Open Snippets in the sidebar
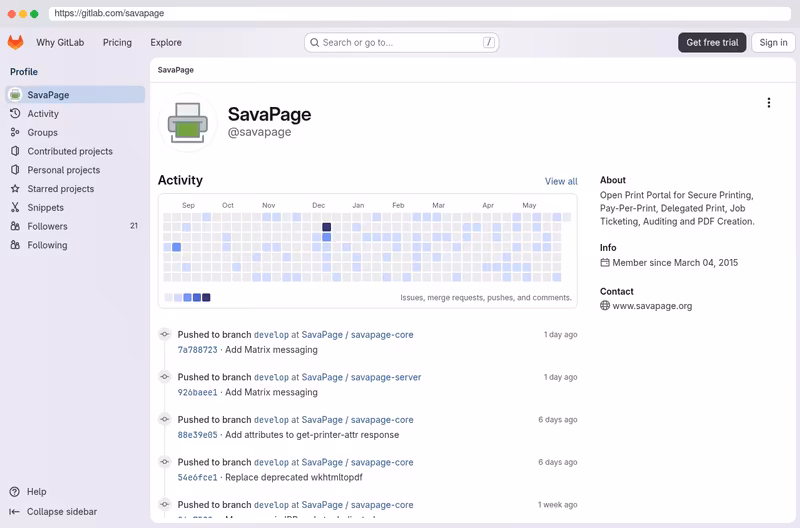Image resolution: width=800 pixels, height=528 pixels. coord(76,207)
